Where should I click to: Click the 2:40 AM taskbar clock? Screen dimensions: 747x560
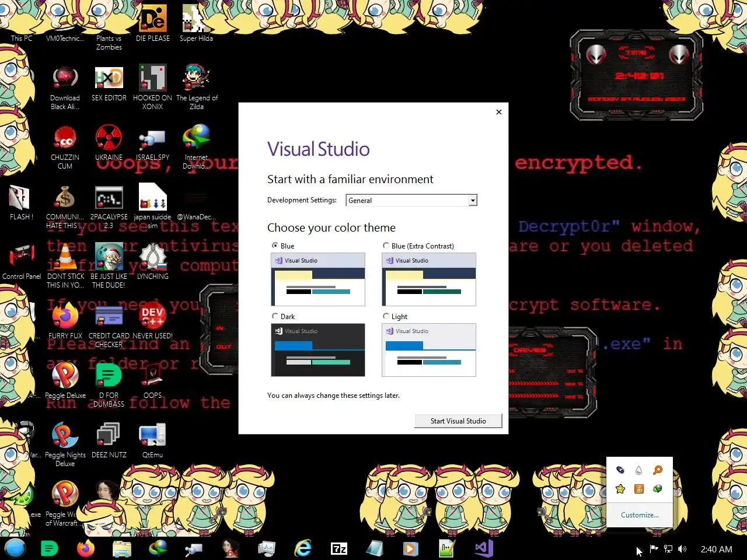pyautogui.click(x=716, y=549)
